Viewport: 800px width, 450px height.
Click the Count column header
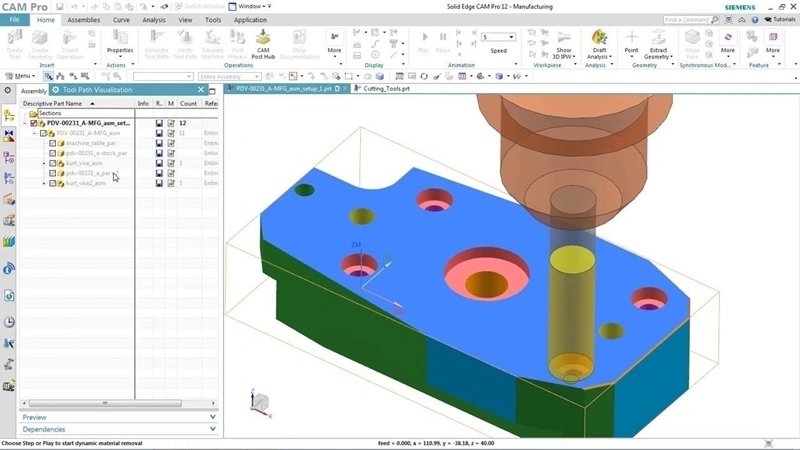pos(188,104)
